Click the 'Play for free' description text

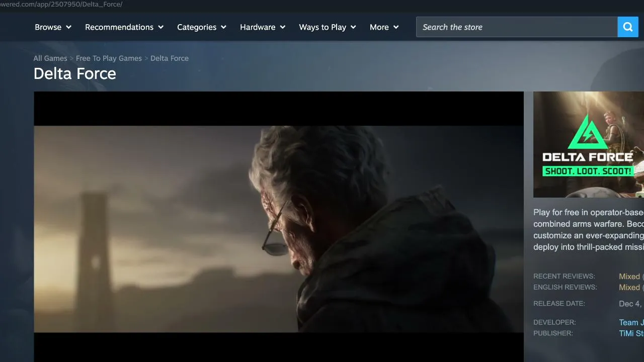pyautogui.click(x=589, y=230)
